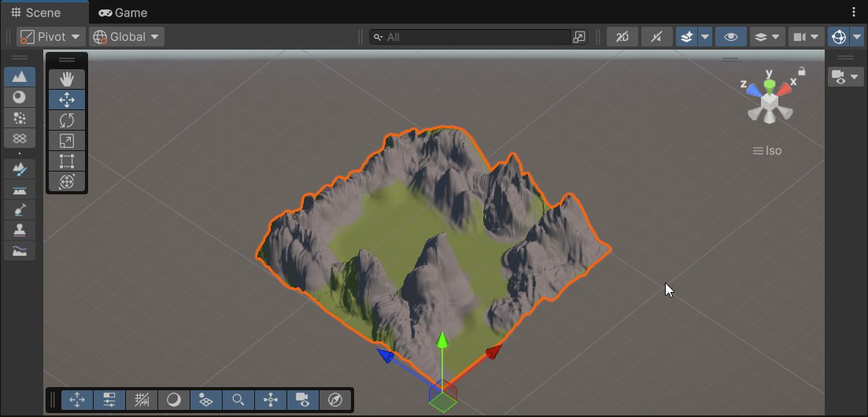Toggle the Tools overlay in bottom bar

coord(77,400)
